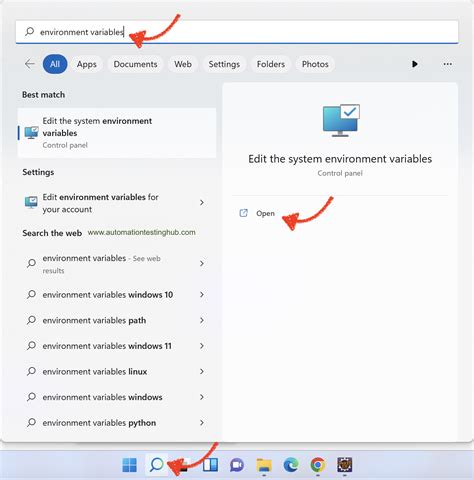The height and width of the screenshot is (480, 474).
Task: Open the Widgets icon in taskbar
Action: (210, 465)
